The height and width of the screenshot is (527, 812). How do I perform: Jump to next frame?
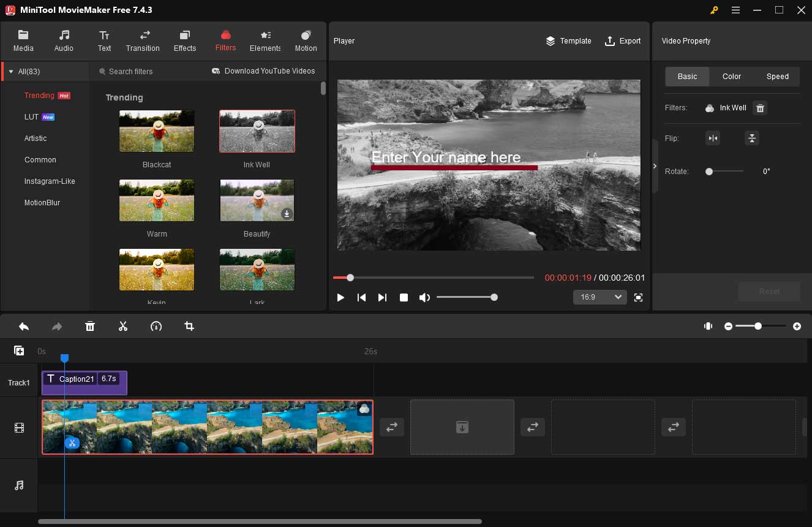point(382,297)
